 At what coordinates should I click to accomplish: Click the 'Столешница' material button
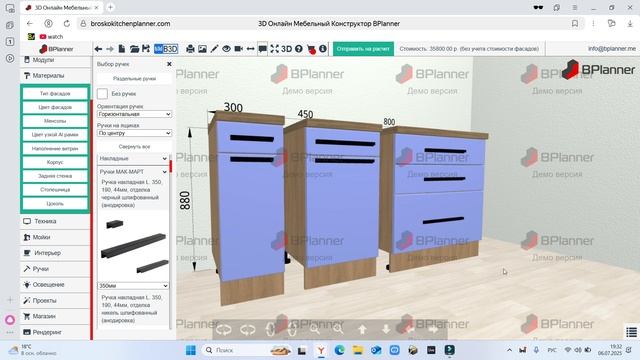(55, 190)
